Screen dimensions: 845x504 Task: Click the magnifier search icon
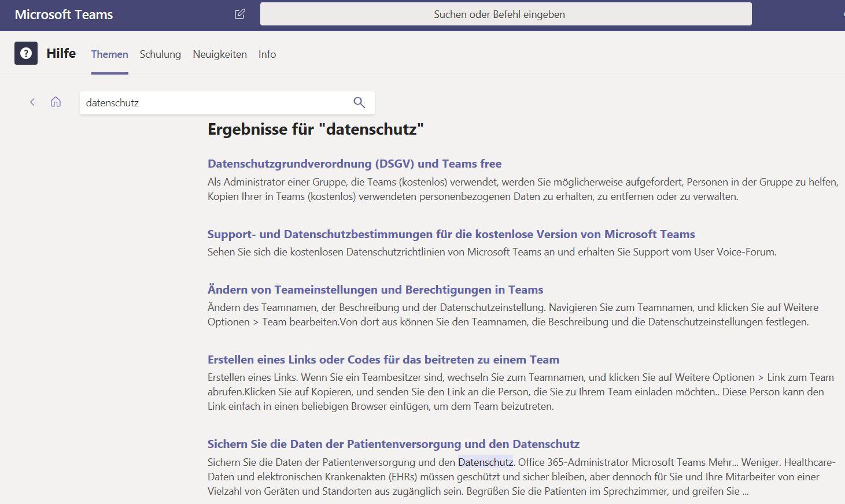pyautogui.click(x=359, y=102)
